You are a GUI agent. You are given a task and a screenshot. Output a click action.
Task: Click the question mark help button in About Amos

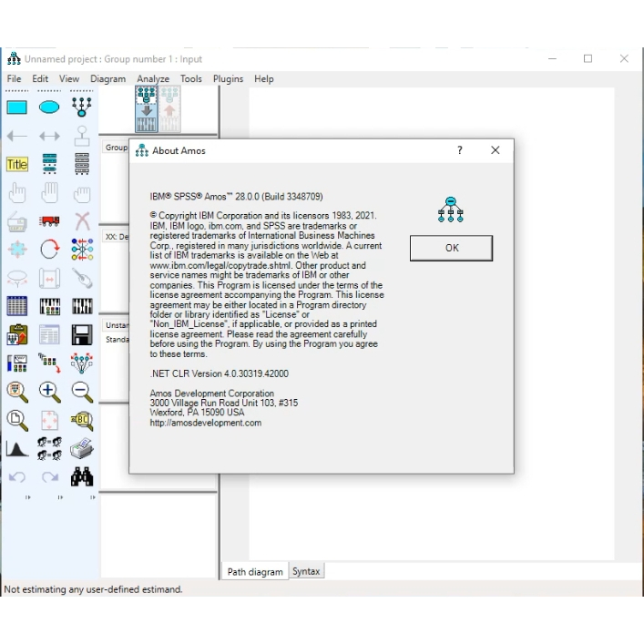point(460,150)
